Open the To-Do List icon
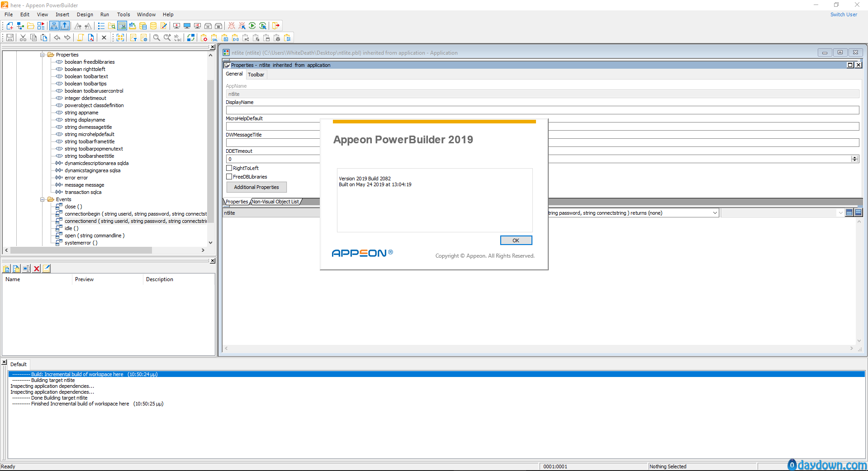The height and width of the screenshot is (471, 868). click(101, 26)
